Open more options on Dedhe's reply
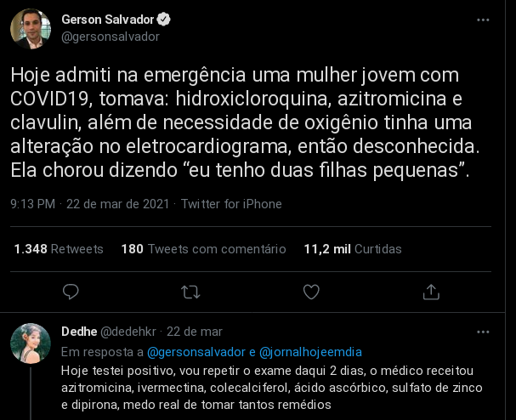Image resolution: width=516 pixels, height=420 pixels. [483, 331]
